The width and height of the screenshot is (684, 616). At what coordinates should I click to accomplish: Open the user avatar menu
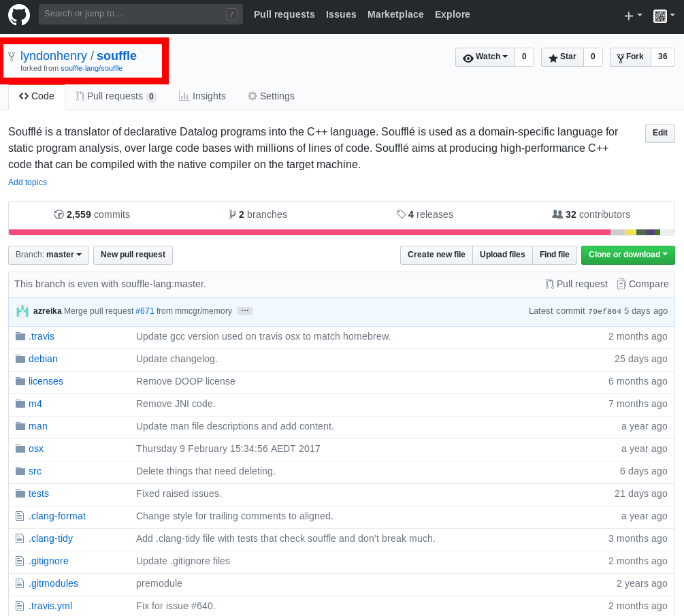(x=664, y=16)
